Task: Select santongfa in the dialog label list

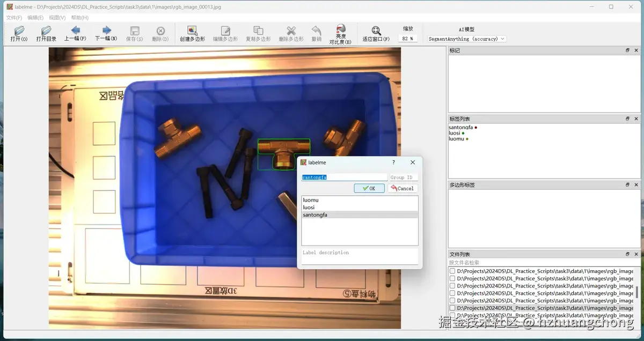Action: point(360,215)
